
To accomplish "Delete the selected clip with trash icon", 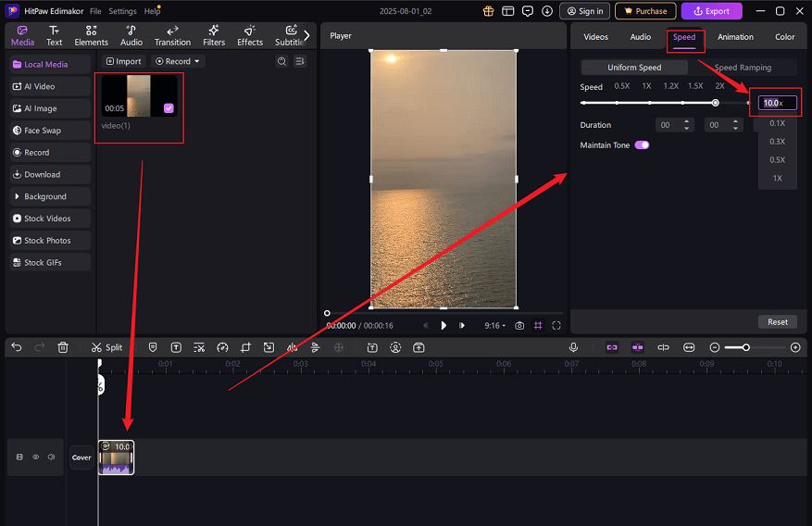I will click(x=63, y=347).
